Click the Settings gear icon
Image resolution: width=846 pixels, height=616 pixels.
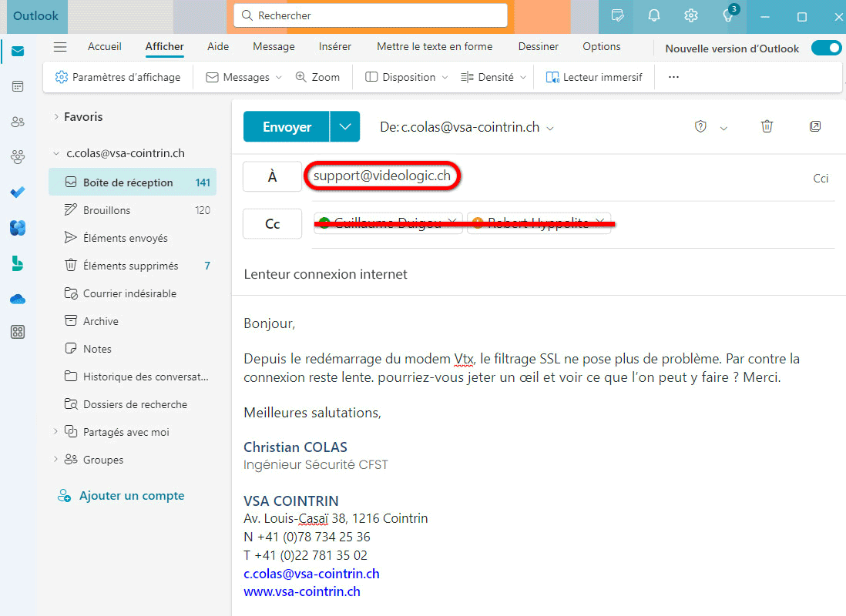coord(691,15)
